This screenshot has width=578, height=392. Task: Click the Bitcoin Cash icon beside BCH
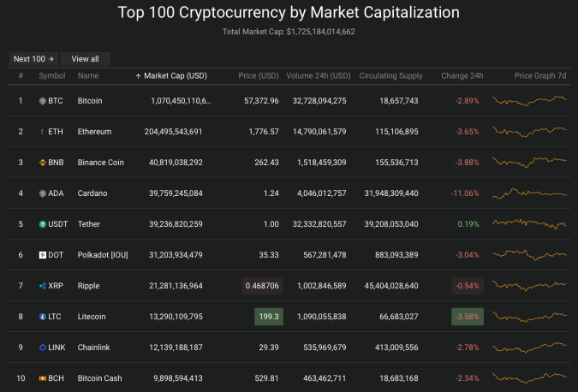pyautogui.click(x=43, y=378)
